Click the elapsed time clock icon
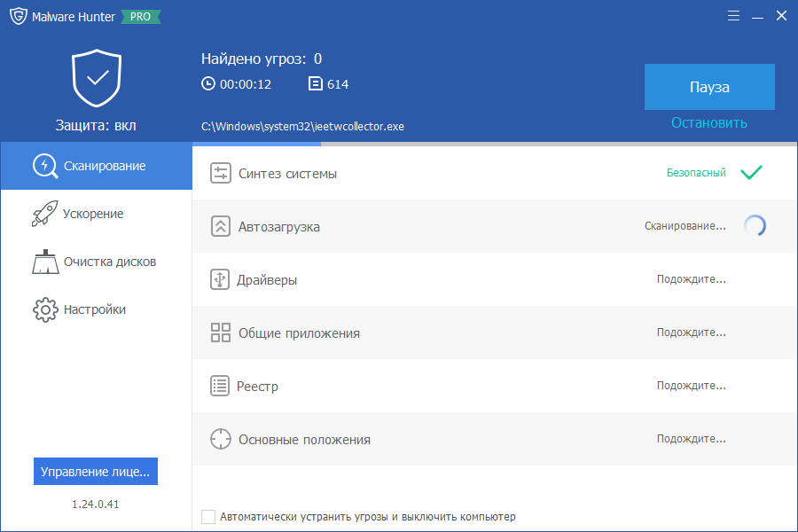The width and height of the screenshot is (798, 532). click(208, 83)
